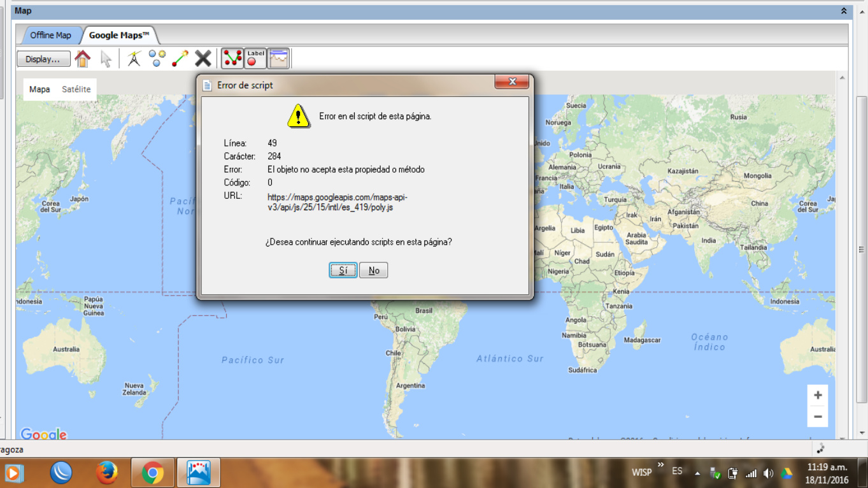This screenshot has width=868, height=488.
Task: Pick the link line drawing tool
Action: tap(180, 59)
